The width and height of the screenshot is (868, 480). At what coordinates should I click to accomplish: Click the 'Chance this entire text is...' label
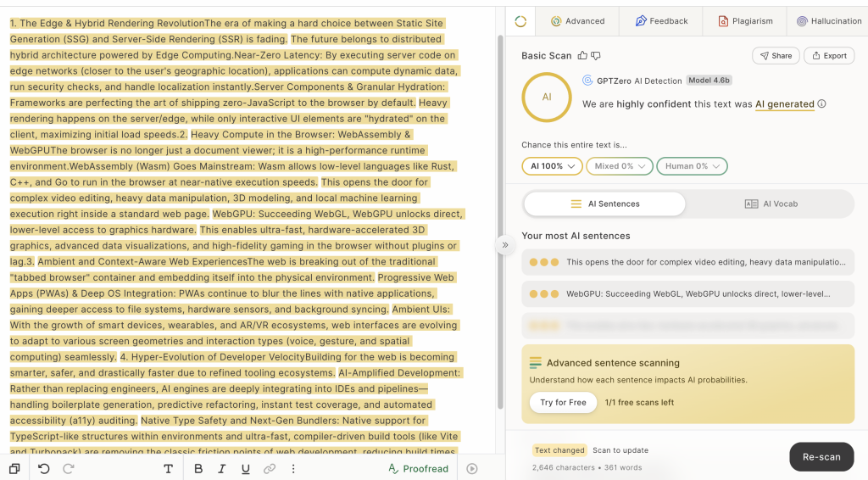[574, 144]
